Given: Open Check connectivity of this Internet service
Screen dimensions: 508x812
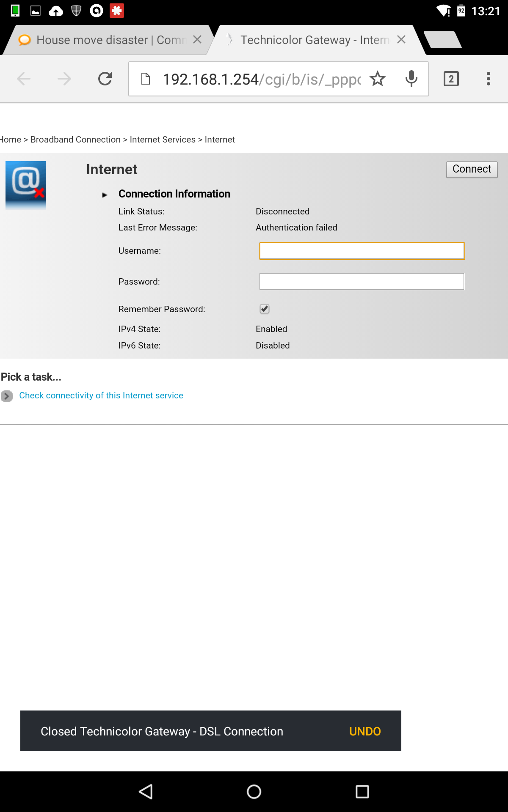Looking at the screenshot, I should (x=101, y=395).
